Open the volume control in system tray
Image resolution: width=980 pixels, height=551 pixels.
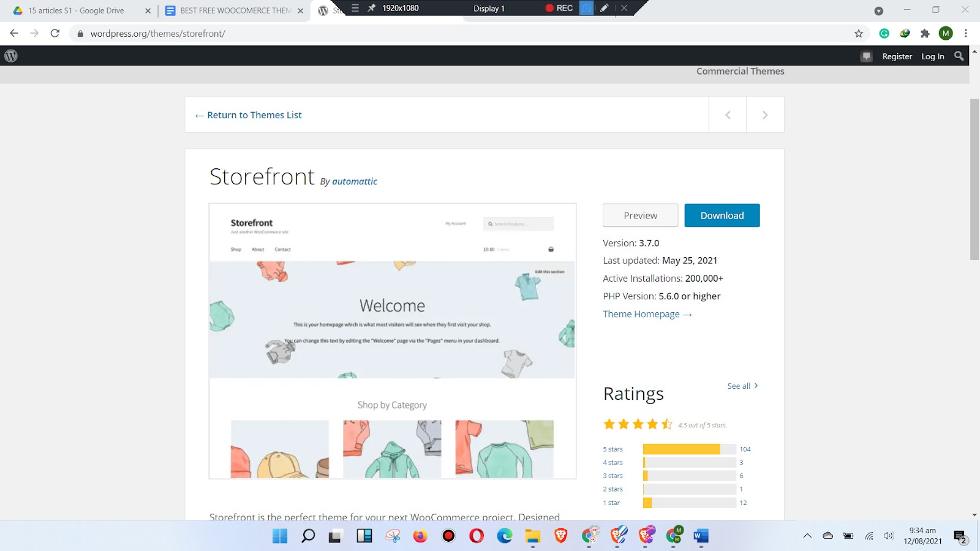tap(889, 536)
